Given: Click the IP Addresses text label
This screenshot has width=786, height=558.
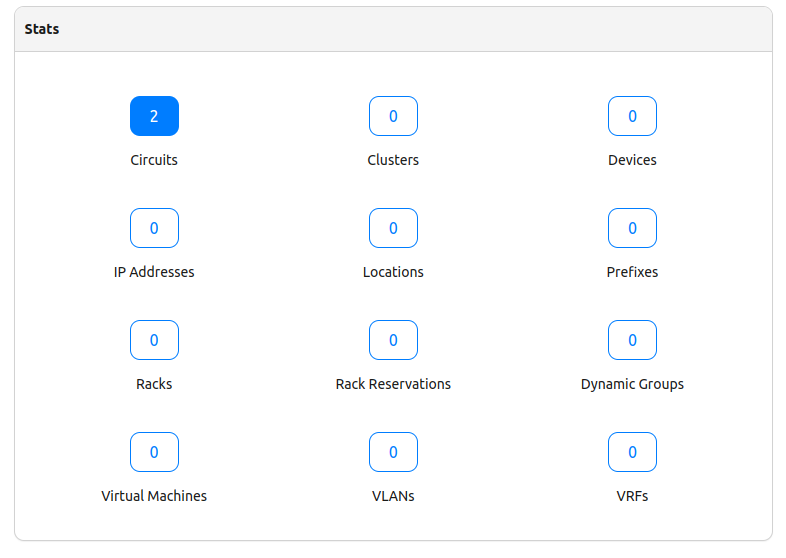Looking at the screenshot, I should pos(154,272).
